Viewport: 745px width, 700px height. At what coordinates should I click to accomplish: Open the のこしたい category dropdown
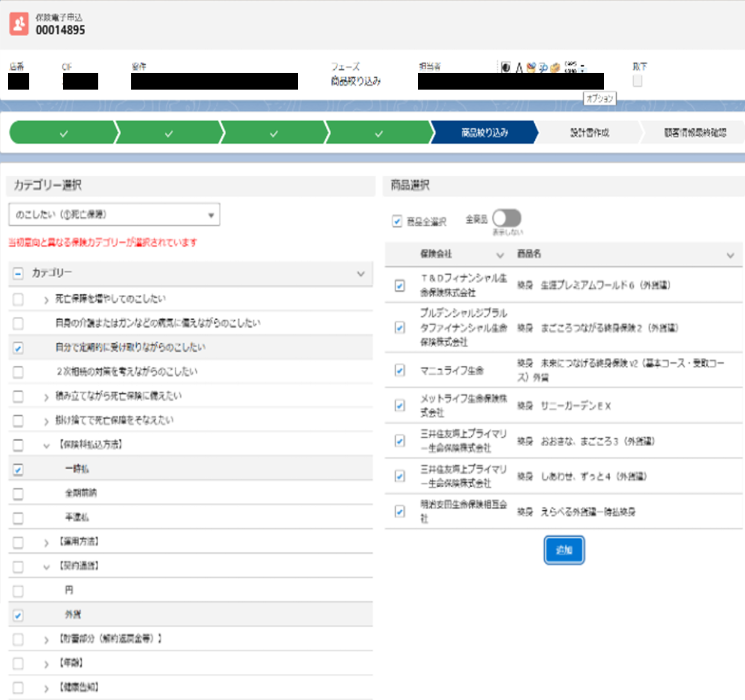coord(114,215)
